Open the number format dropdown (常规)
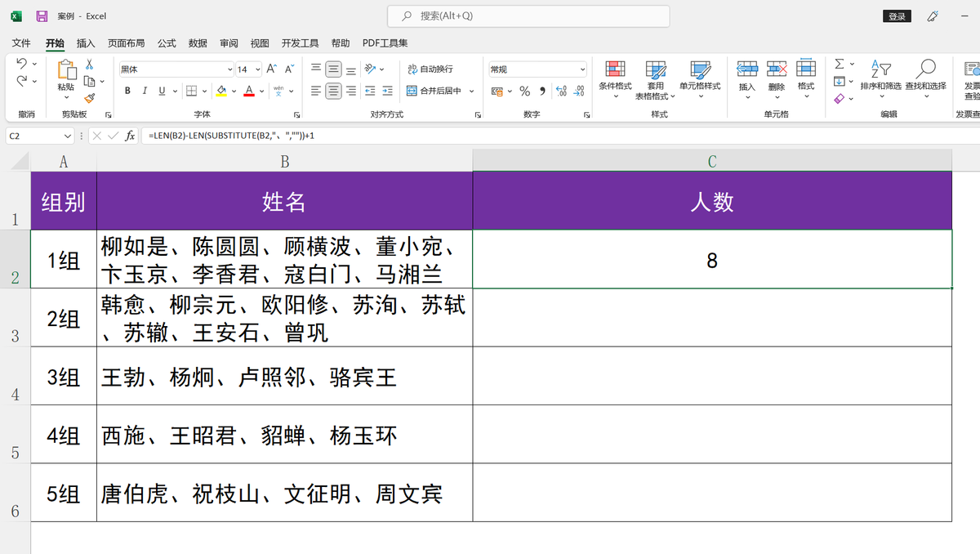 582,69
